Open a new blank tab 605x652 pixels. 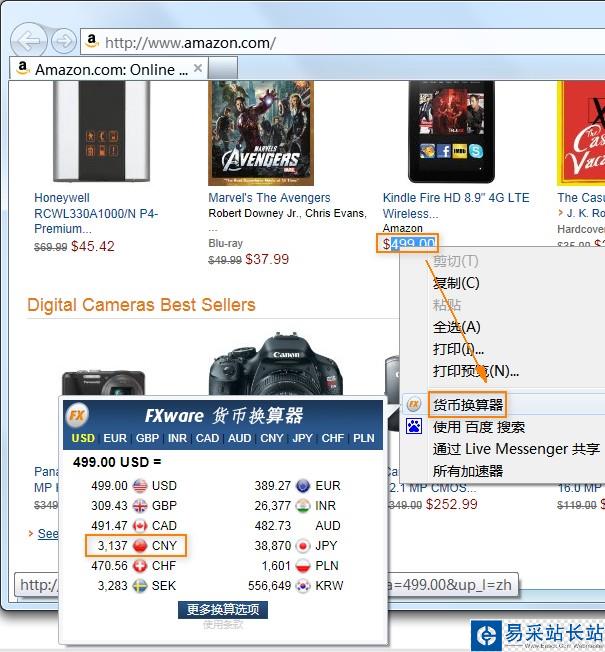223,68
